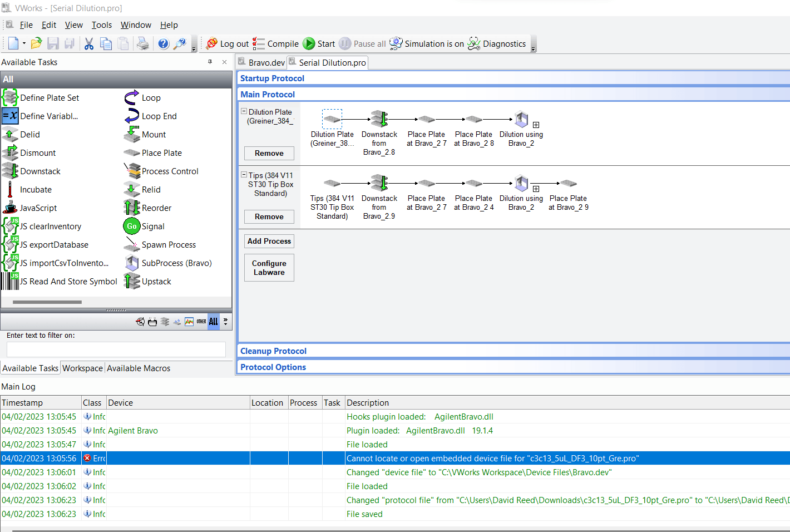Select the OTHER task category filter
Viewport: 790px width, 532px height.
click(201, 322)
